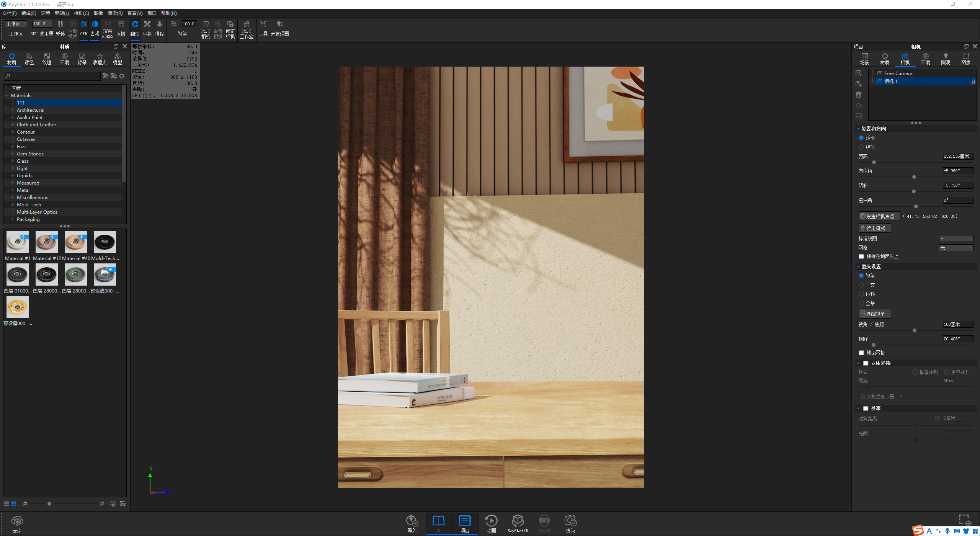The image size is (980, 536).
Task: Click the Set Camera Focus (设置相机焦点) button
Action: coord(879,216)
